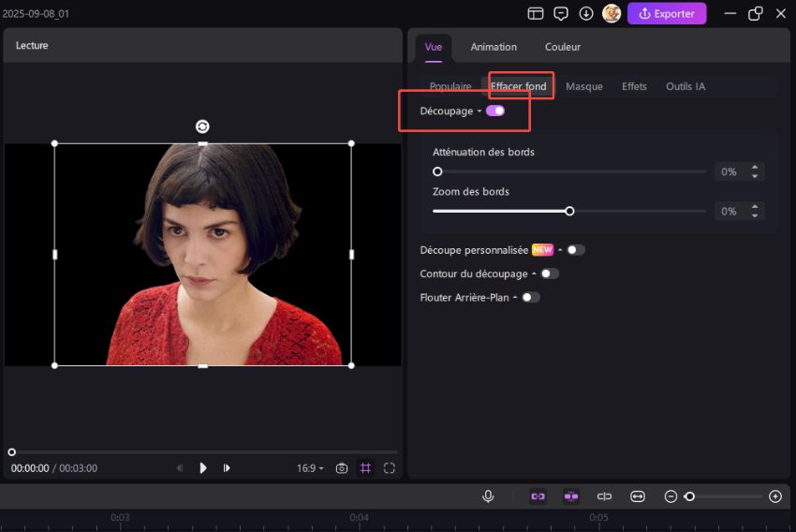The height and width of the screenshot is (532, 796).
Task: Turn off the Découpage switch
Action: click(495, 111)
